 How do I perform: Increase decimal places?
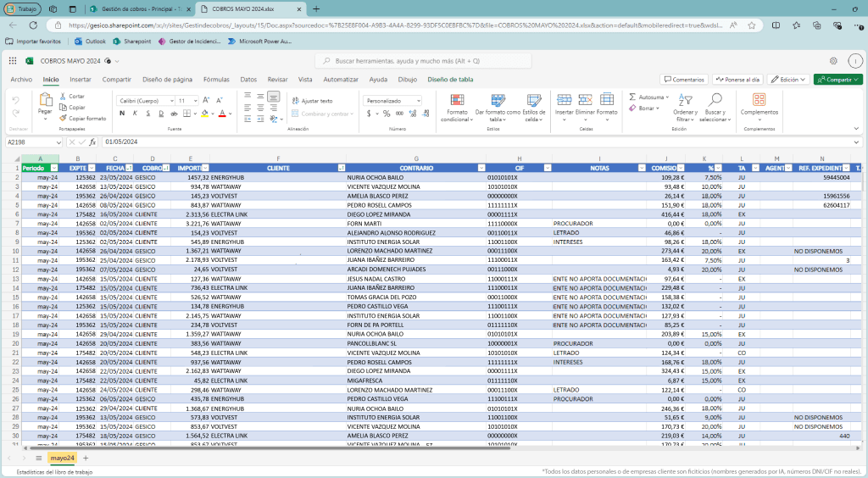coord(413,114)
